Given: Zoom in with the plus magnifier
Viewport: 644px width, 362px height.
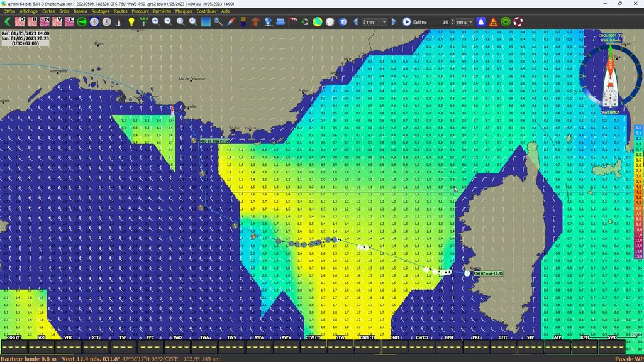Looking at the screenshot, I should click(x=156, y=22).
